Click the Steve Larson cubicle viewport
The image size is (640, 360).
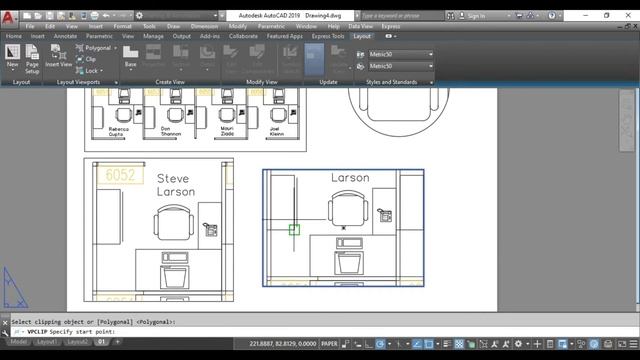(x=159, y=230)
